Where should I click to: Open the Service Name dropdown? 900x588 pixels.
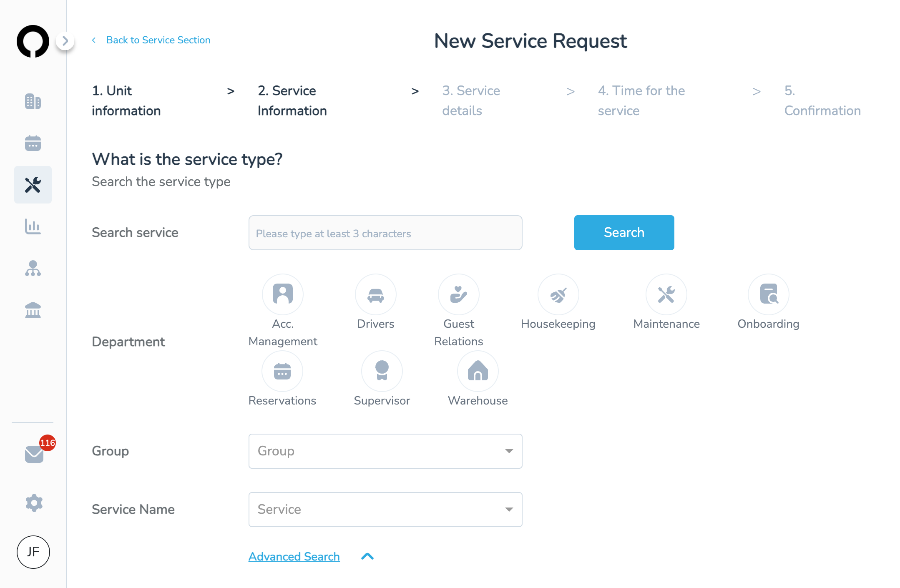(x=385, y=510)
